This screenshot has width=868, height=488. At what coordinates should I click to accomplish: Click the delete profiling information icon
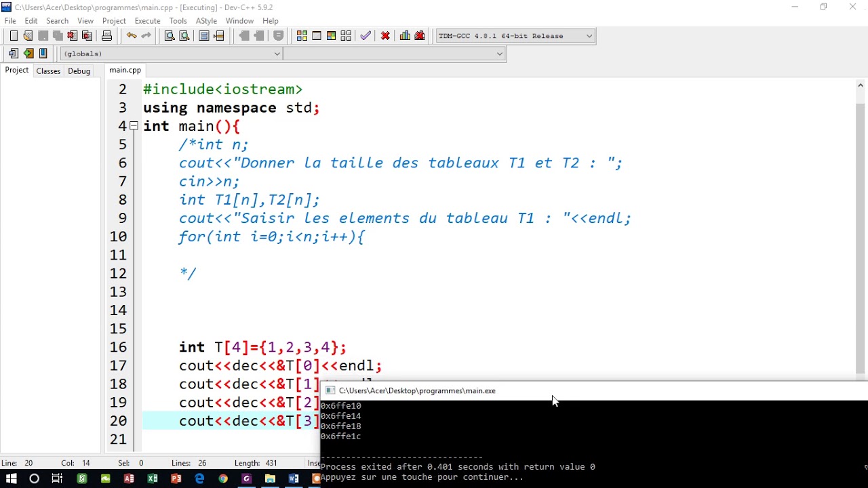pyautogui.click(x=420, y=36)
